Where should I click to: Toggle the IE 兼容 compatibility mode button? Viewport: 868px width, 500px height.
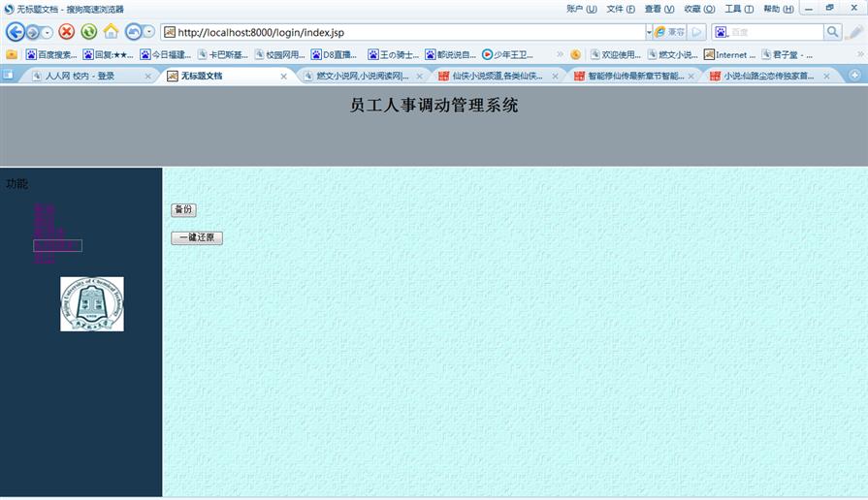tap(669, 32)
